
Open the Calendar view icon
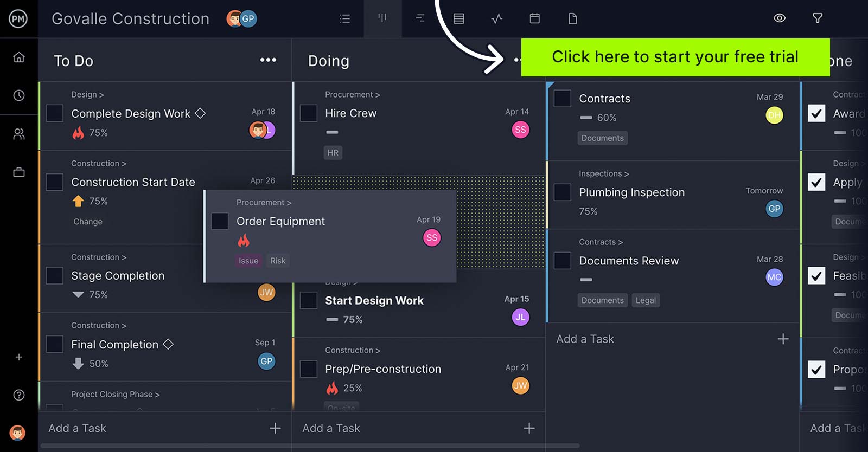pos(534,19)
